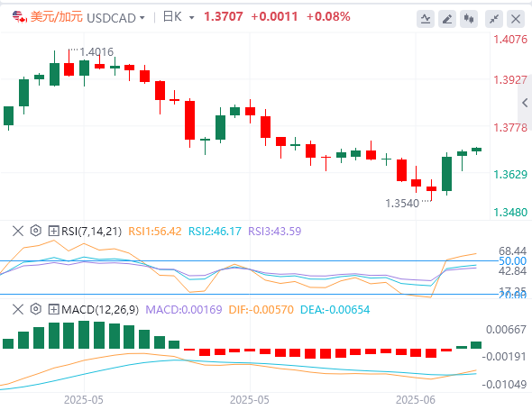
Task: Click the 1.4016 high price marker
Action: click(96, 52)
